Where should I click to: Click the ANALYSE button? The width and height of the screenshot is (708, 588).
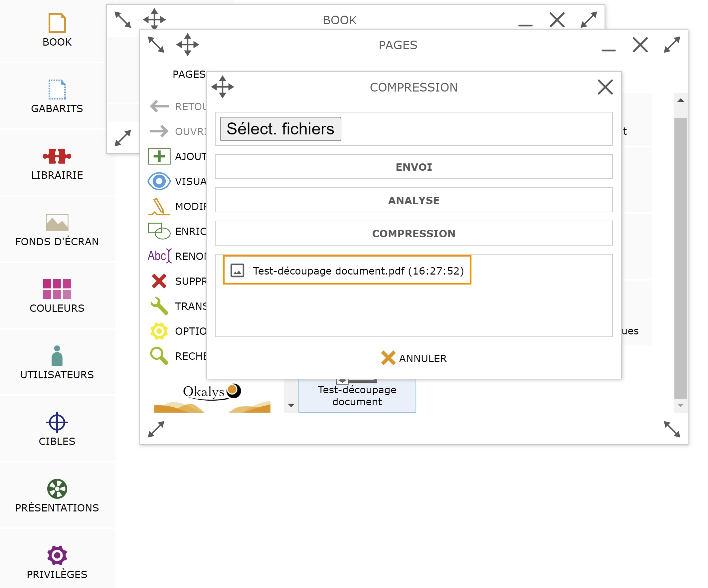click(x=414, y=200)
